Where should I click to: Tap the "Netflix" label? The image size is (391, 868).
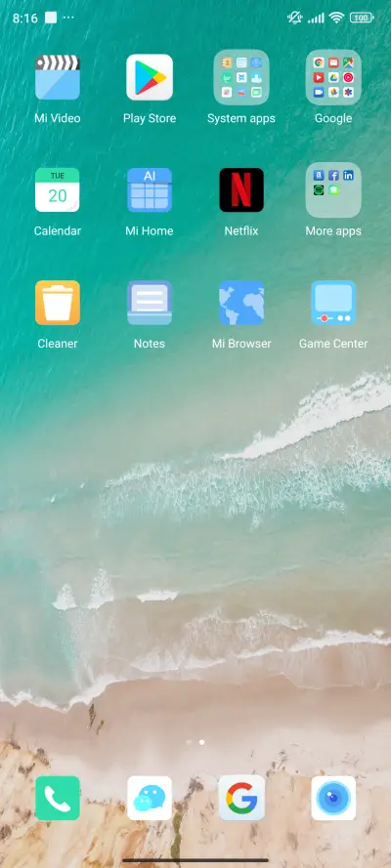(x=241, y=230)
